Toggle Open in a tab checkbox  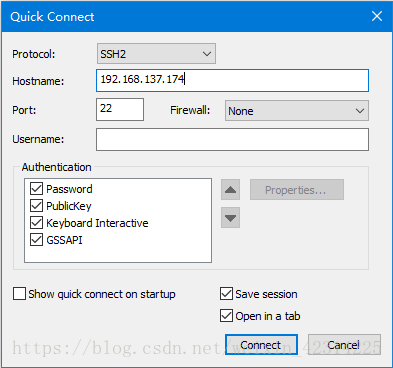click(x=226, y=316)
